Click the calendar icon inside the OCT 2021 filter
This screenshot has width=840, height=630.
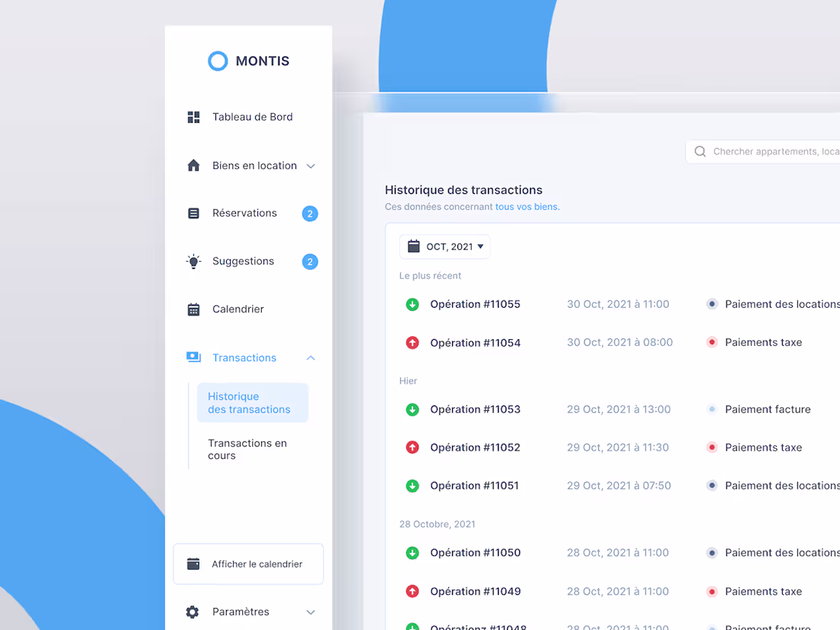414,246
